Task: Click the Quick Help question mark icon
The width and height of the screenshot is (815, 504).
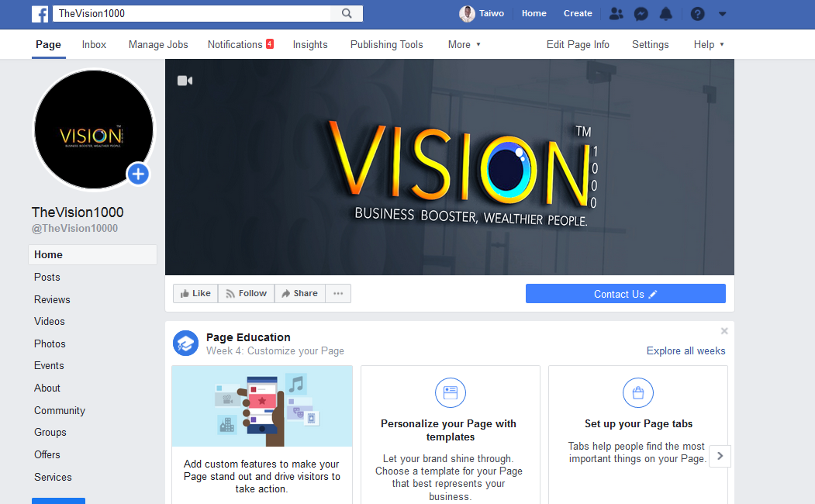Action: coord(698,13)
